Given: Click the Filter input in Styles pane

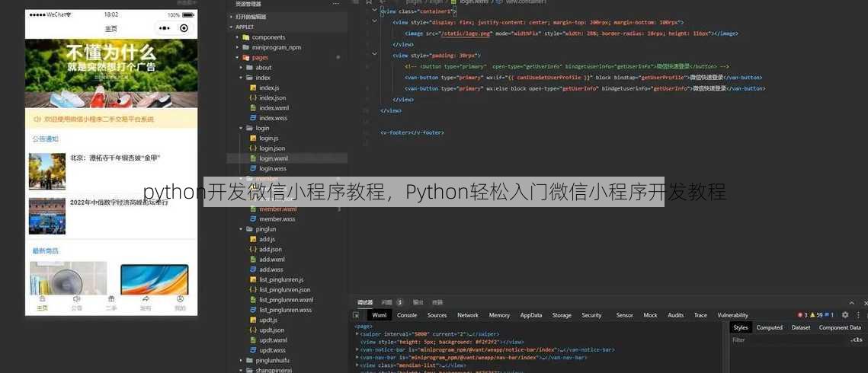Looking at the screenshot, I should tap(789, 340).
